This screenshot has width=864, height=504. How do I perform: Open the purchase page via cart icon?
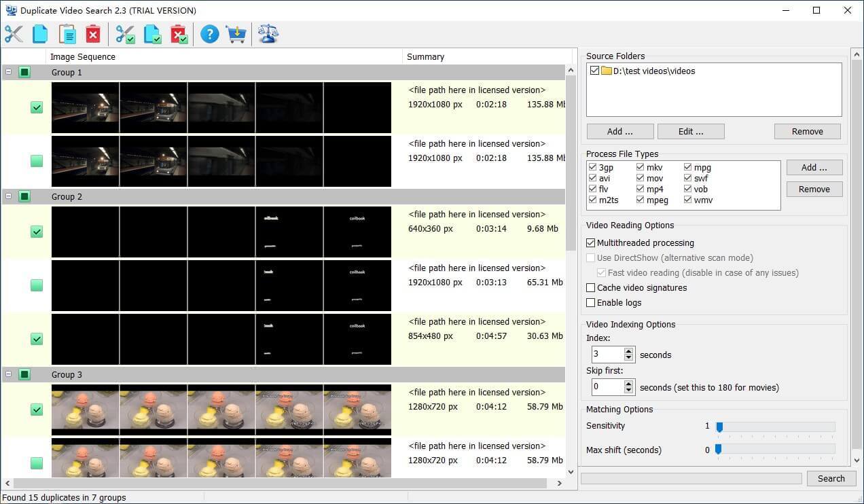pyautogui.click(x=236, y=33)
